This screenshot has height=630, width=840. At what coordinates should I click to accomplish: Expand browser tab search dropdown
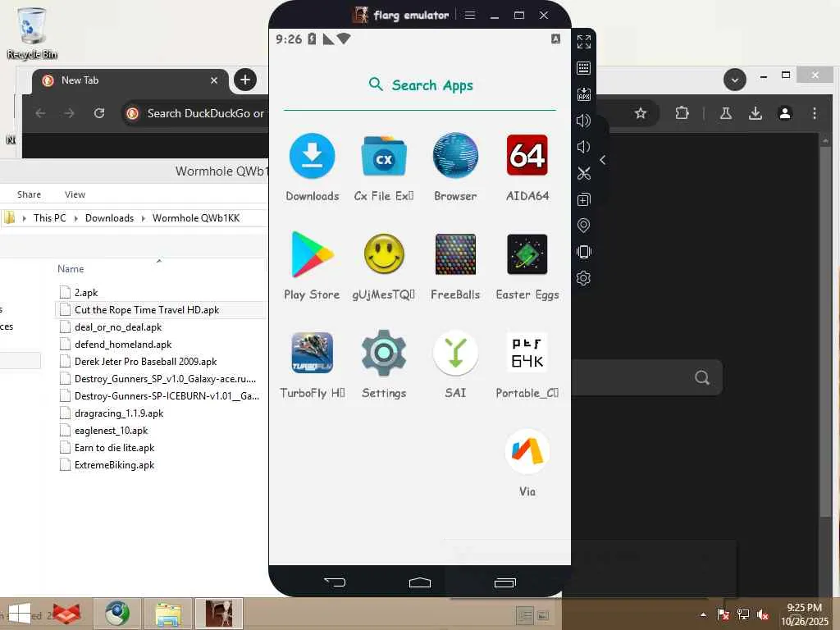[x=734, y=80]
